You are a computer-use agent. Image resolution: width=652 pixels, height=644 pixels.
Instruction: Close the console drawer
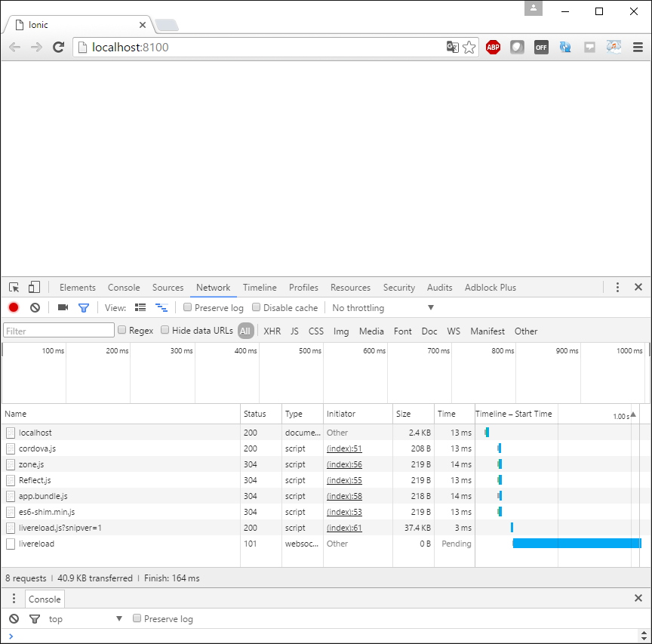pos(638,598)
